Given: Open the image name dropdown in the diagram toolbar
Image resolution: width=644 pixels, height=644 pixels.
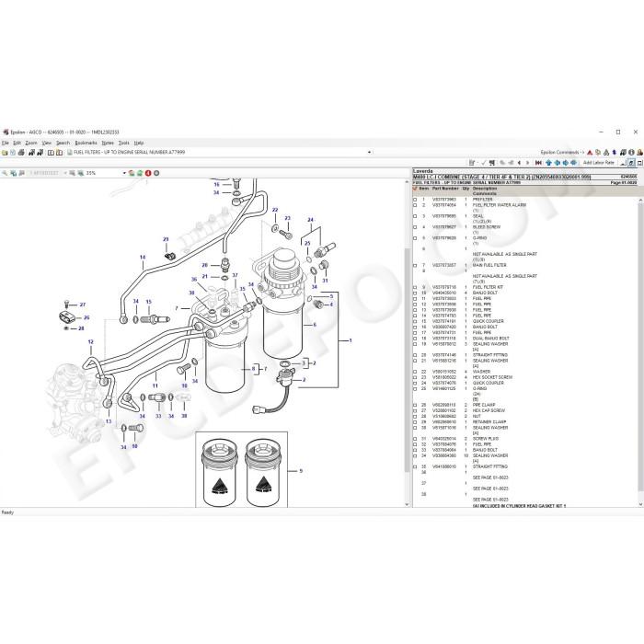Looking at the screenshot, I should pyautogui.click(x=65, y=173).
